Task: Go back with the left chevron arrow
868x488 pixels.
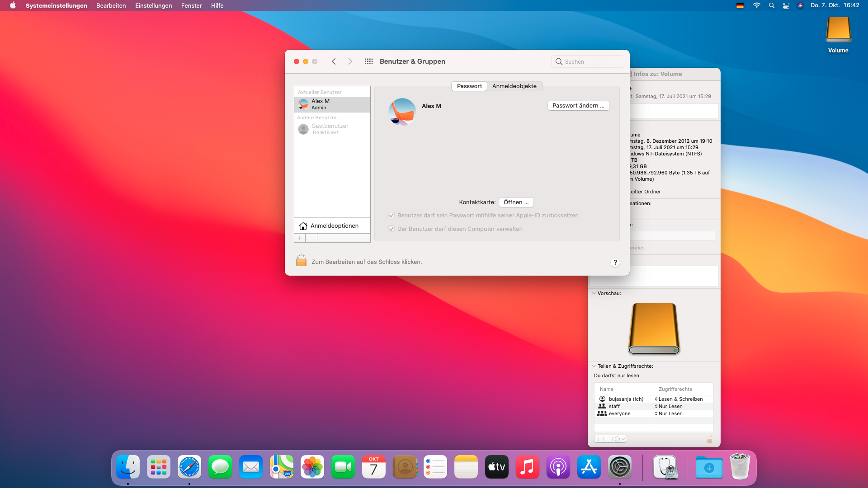Action: coord(334,61)
